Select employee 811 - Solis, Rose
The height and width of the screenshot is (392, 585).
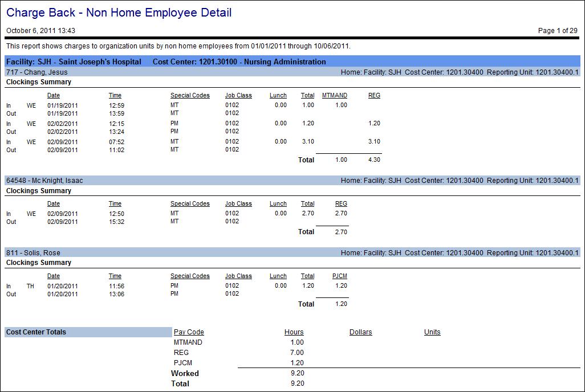tap(32, 253)
